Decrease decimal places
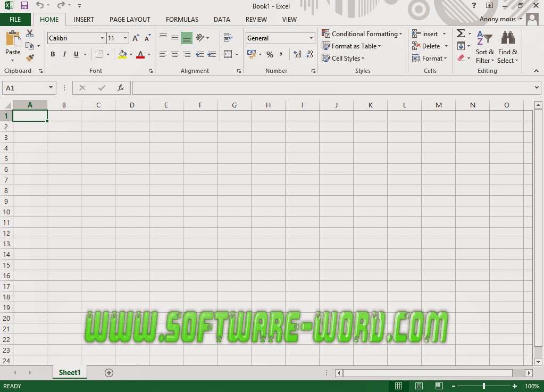This screenshot has height=392, width=544. [309, 54]
